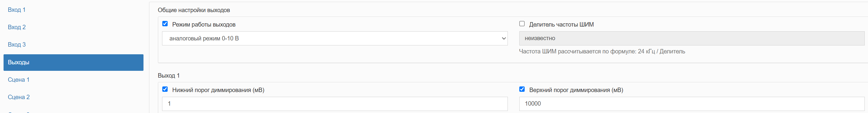
Task: Expand the аналоговый режим 0-10 В dropdown
Action: (335, 38)
